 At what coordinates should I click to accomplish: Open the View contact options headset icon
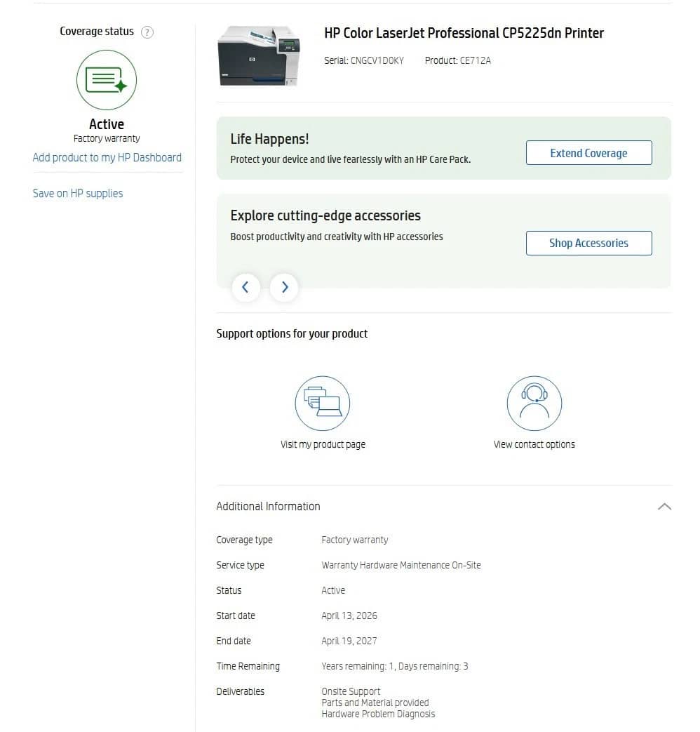tap(534, 404)
